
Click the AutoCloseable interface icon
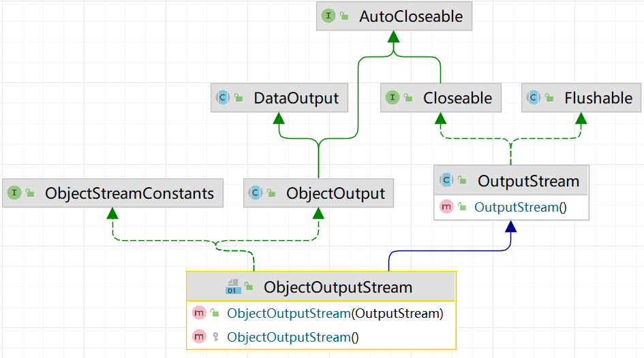click(x=328, y=16)
